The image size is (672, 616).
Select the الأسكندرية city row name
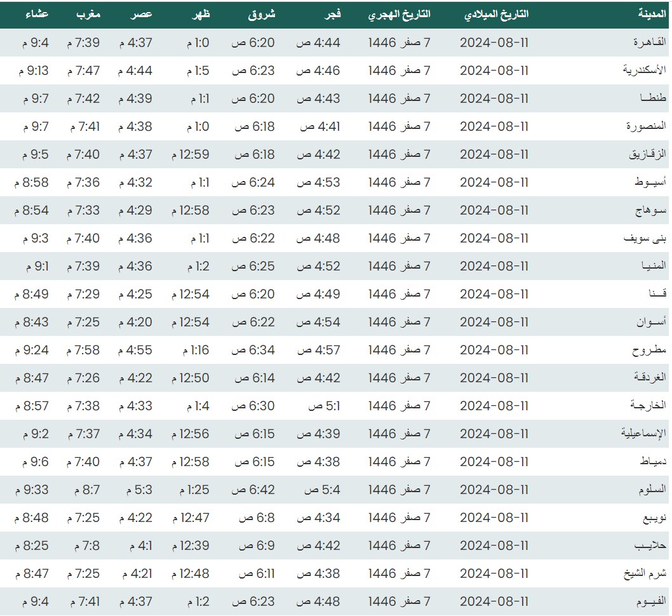644,70
